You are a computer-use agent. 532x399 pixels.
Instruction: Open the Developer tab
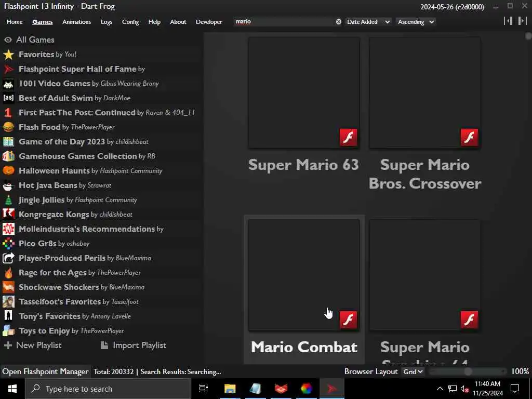click(209, 22)
